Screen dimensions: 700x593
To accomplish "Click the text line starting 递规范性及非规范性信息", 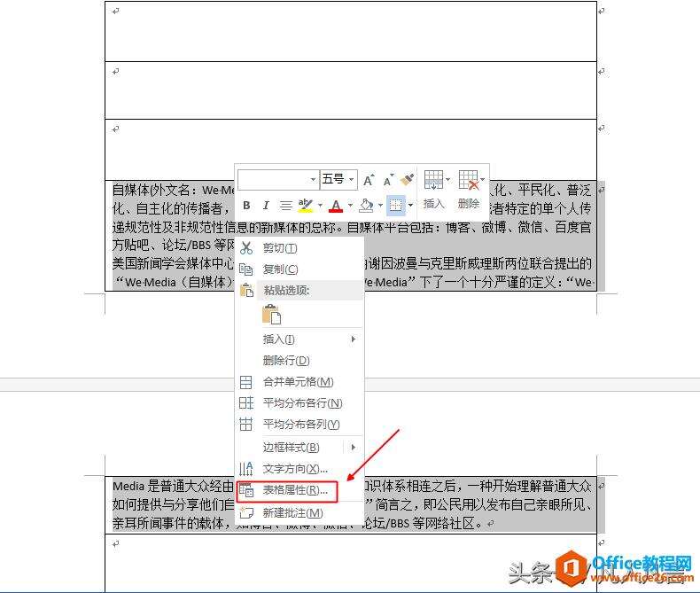I will [x=352, y=228].
